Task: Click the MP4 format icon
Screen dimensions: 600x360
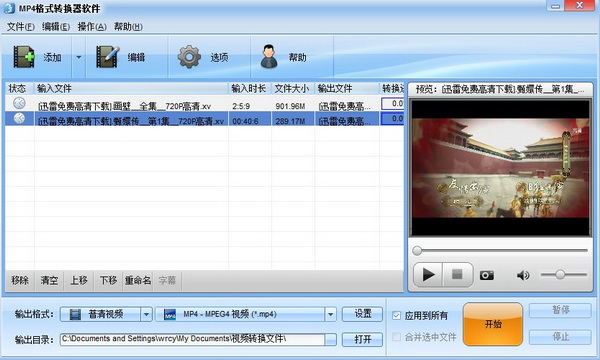Action: (170, 314)
